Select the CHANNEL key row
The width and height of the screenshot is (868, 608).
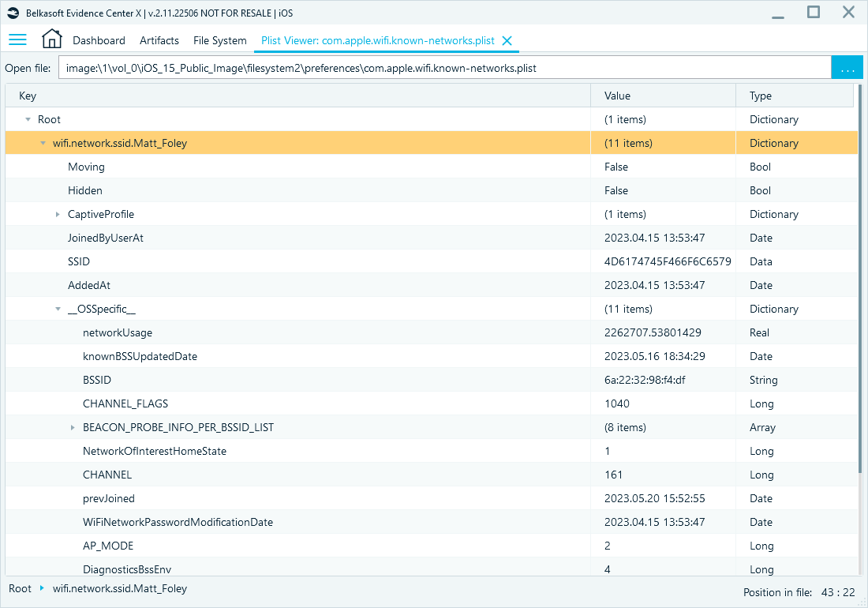click(431, 475)
